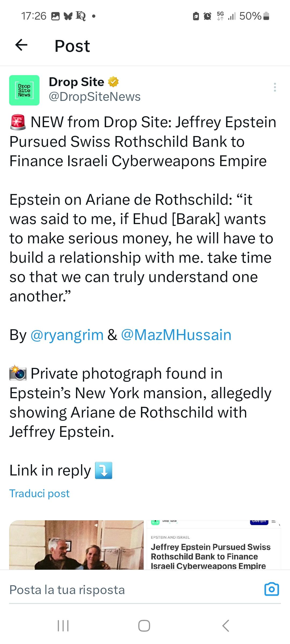Tap the Drop Site display name
The image size is (290, 644).
pos(77,82)
